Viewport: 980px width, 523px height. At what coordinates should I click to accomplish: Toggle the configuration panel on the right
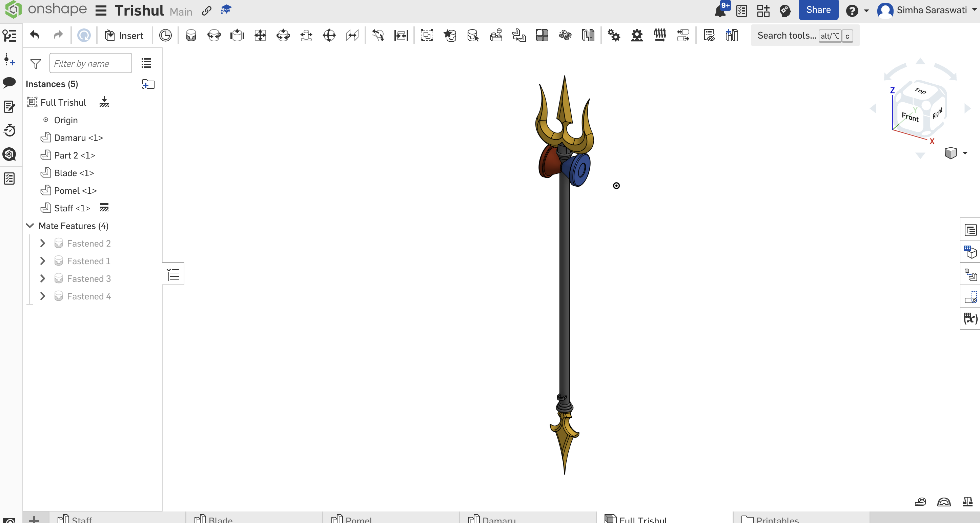click(971, 252)
